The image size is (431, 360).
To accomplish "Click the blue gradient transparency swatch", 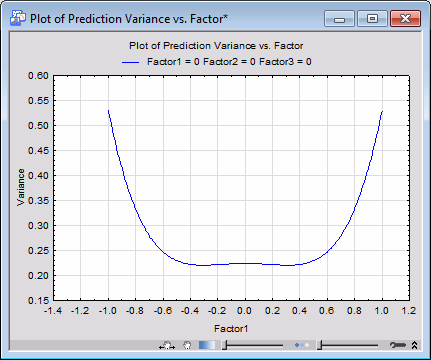I will click(207, 345).
